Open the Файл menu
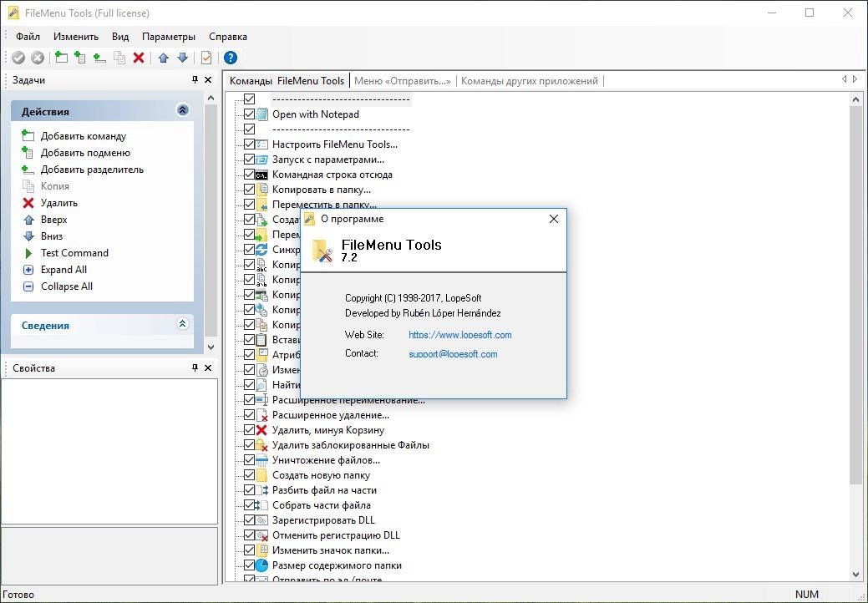 tap(28, 37)
